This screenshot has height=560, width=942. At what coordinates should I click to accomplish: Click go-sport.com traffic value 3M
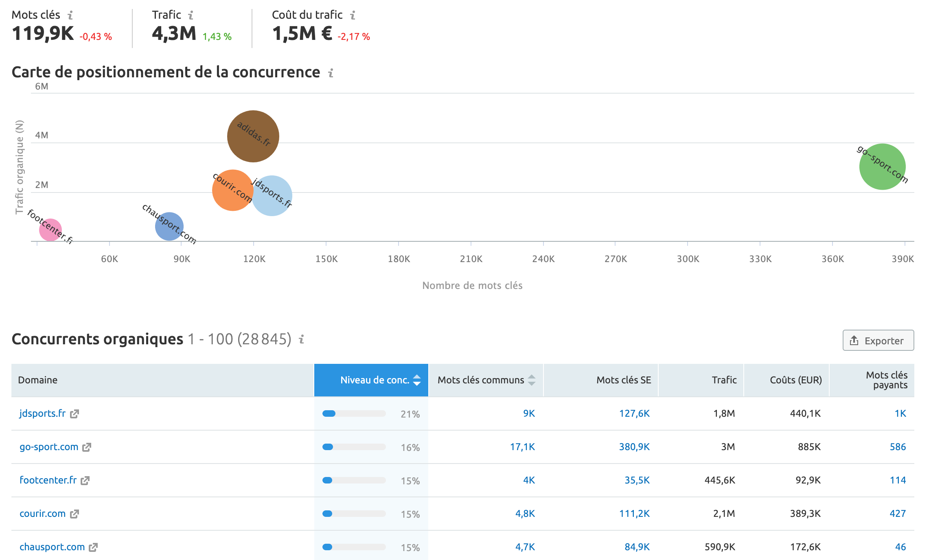[728, 447]
